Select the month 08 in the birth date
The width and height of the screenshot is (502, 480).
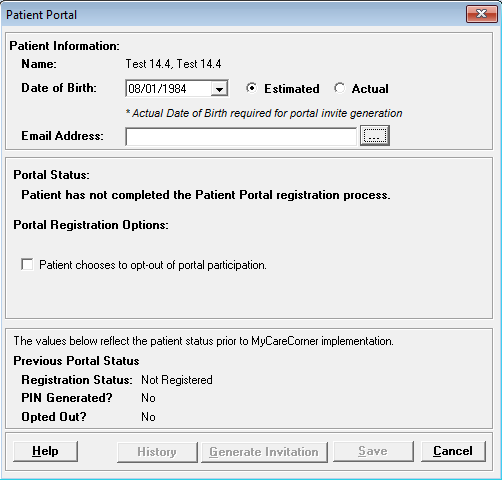[135, 89]
